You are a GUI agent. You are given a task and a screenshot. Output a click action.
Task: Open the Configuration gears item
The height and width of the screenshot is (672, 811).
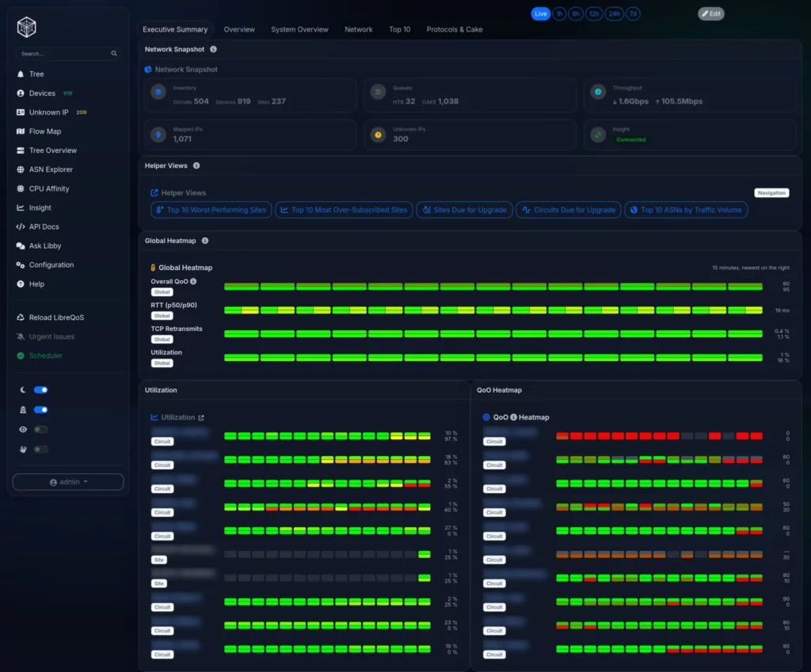pyautogui.click(x=51, y=265)
